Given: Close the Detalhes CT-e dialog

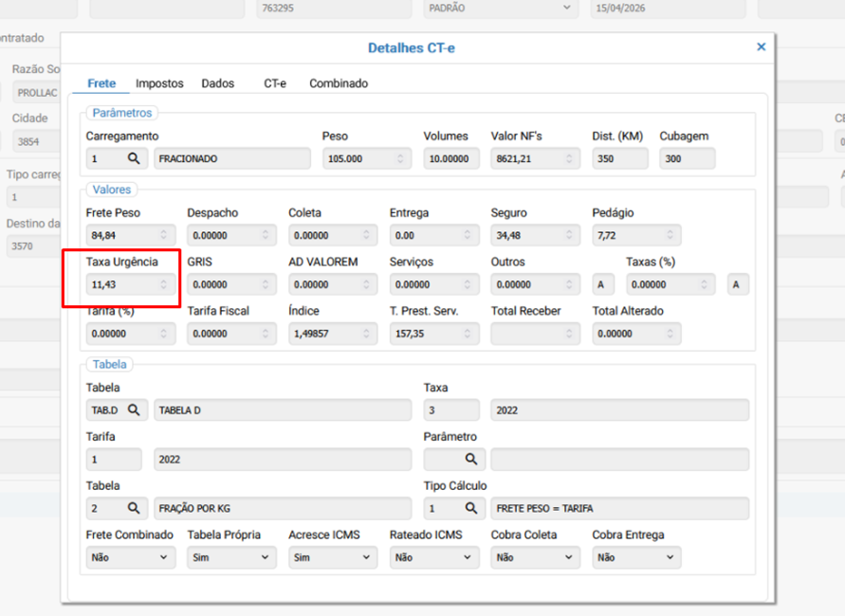Looking at the screenshot, I should [761, 46].
